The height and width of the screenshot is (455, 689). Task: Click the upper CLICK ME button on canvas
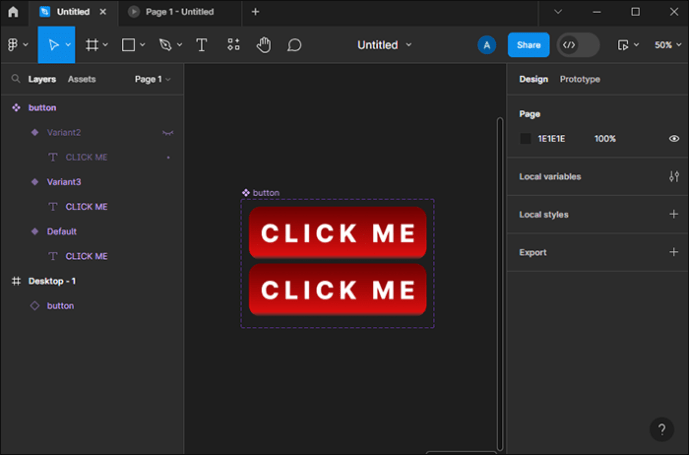(x=337, y=233)
